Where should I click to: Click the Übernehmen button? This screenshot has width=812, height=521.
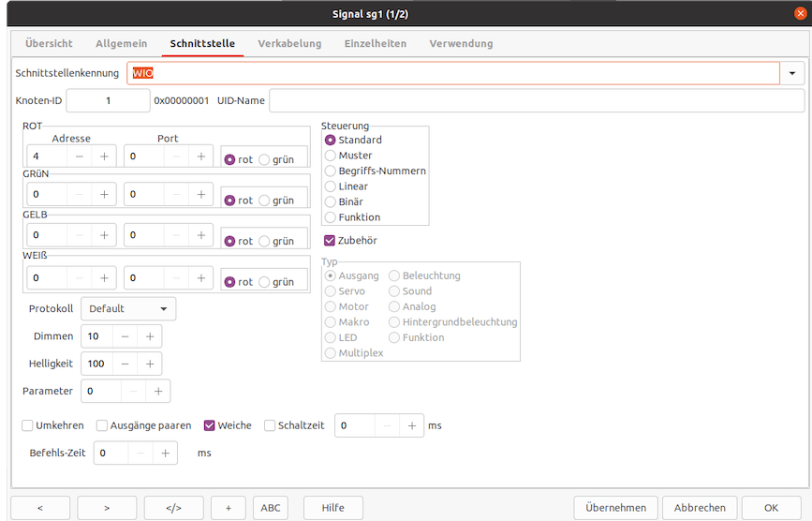[x=615, y=508]
